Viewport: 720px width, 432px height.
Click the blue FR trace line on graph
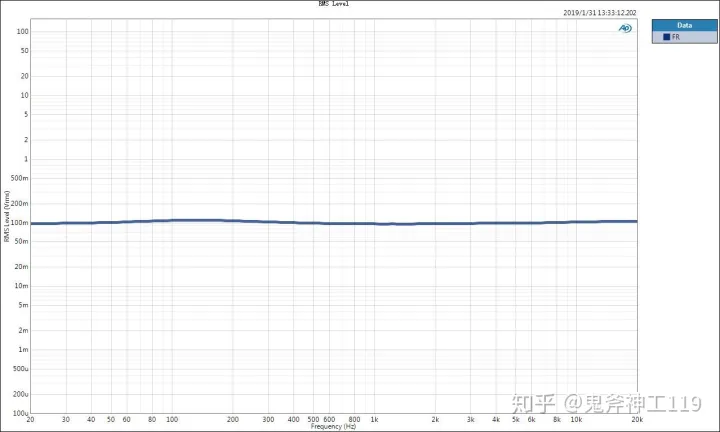tap(333, 223)
